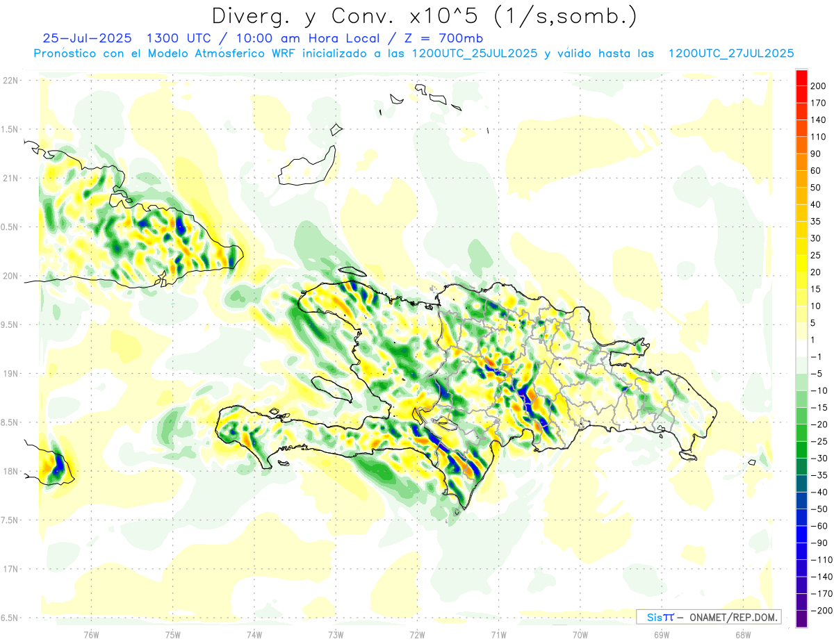Click the -15 value on the color scale
Viewport: 834px width, 644px height.
821,407
